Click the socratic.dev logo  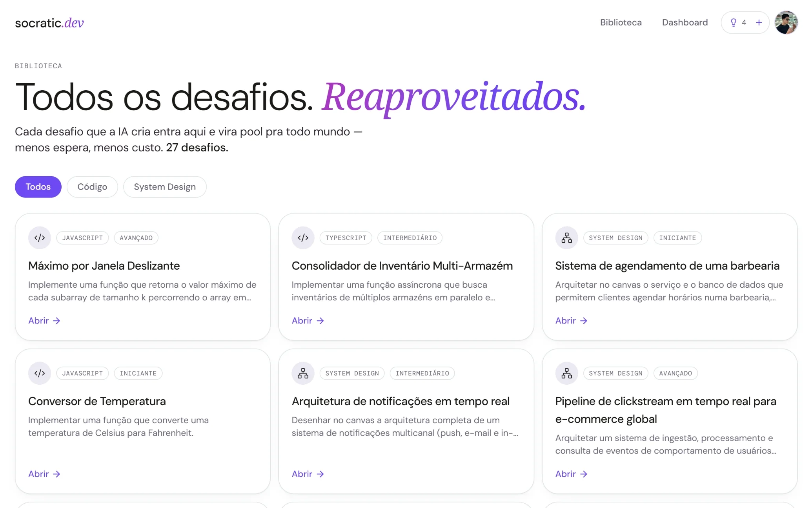[49, 23]
